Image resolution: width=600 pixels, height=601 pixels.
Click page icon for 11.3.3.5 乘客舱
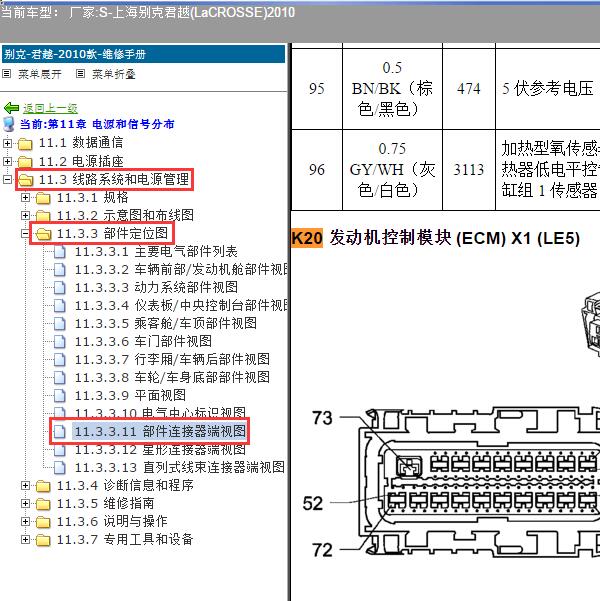[x=59, y=323]
